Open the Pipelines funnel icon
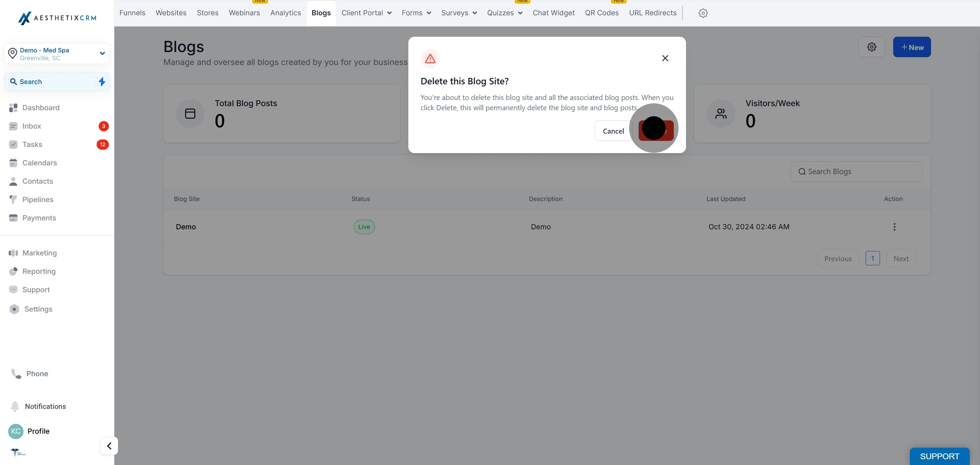The image size is (980, 465). (x=13, y=199)
